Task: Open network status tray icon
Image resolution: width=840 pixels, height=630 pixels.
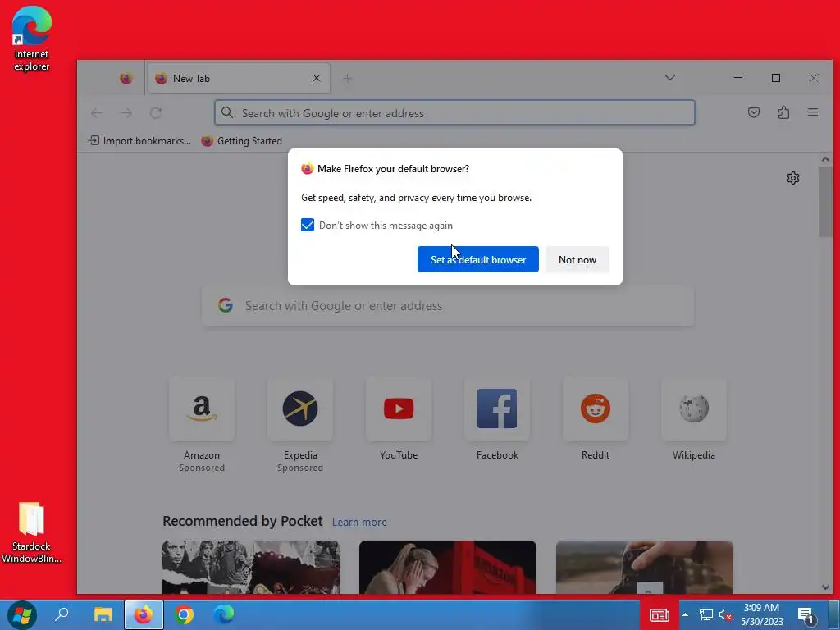Action: (706, 615)
